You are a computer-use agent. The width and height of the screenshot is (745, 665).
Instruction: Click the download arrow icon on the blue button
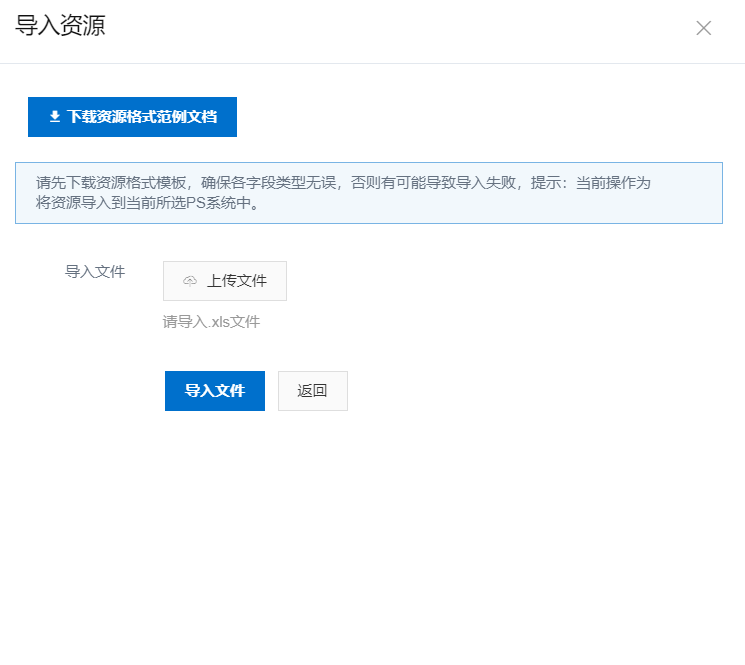coord(55,117)
